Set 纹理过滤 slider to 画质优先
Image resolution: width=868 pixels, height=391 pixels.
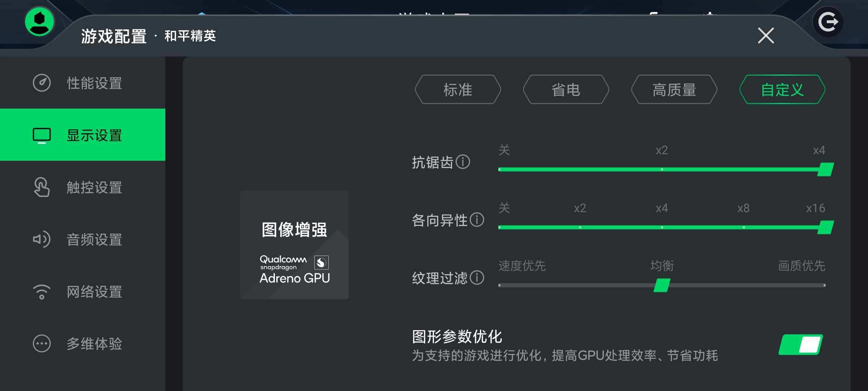tap(825, 285)
